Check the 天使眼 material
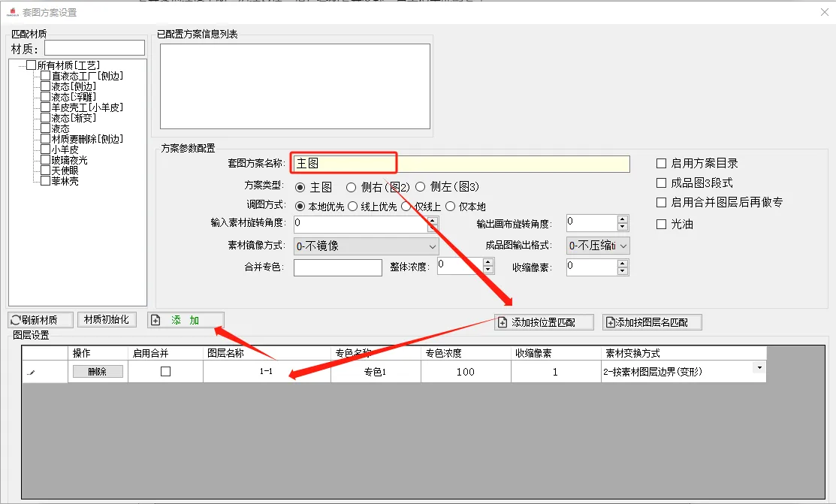 click(46, 171)
